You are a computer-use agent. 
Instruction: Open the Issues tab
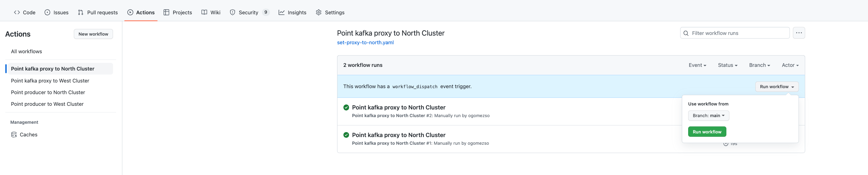57,12
